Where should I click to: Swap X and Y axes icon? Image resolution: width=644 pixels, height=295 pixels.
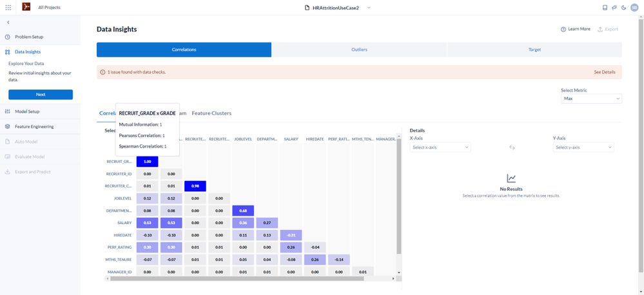[512, 147]
